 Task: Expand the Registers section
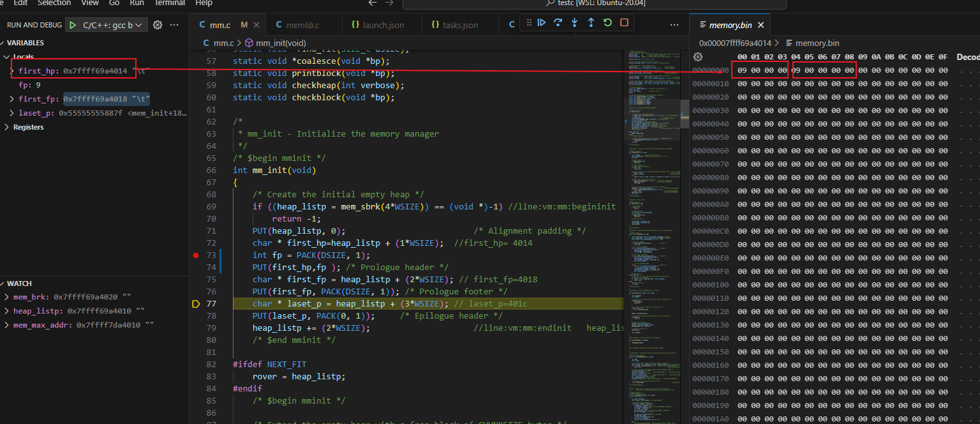7,127
